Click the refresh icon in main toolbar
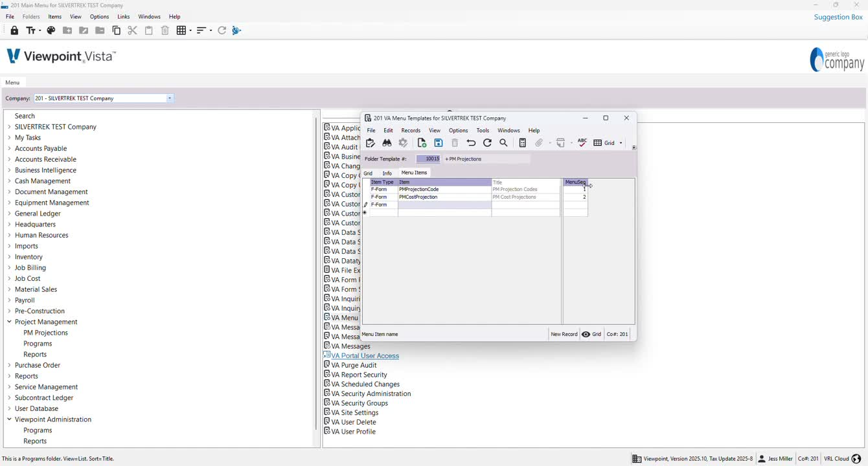The width and height of the screenshot is (868, 466). click(x=222, y=30)
